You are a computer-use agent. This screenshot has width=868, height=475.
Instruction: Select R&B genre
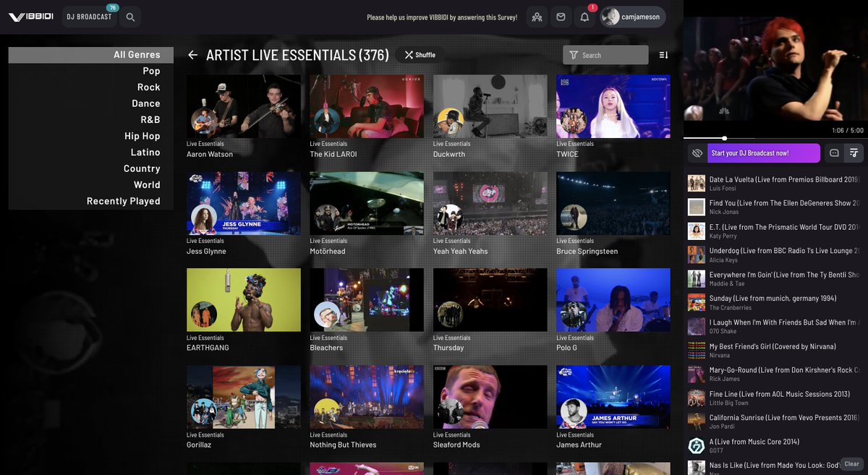point(91,120)
